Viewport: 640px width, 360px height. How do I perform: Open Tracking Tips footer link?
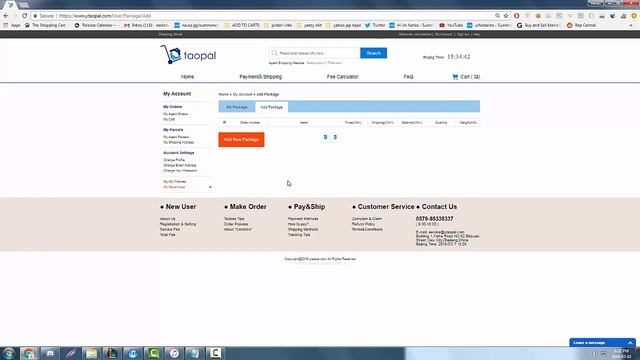pyautogui.click(x=299, y=235)
